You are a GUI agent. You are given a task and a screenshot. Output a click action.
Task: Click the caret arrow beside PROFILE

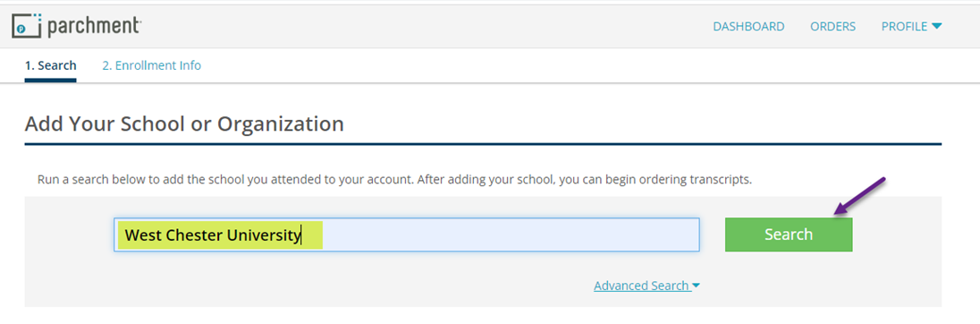click(936, 26)
